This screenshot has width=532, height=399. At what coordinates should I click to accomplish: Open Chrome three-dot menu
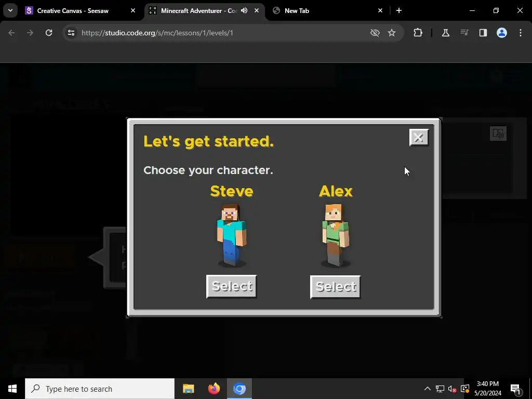coord(521,33)
